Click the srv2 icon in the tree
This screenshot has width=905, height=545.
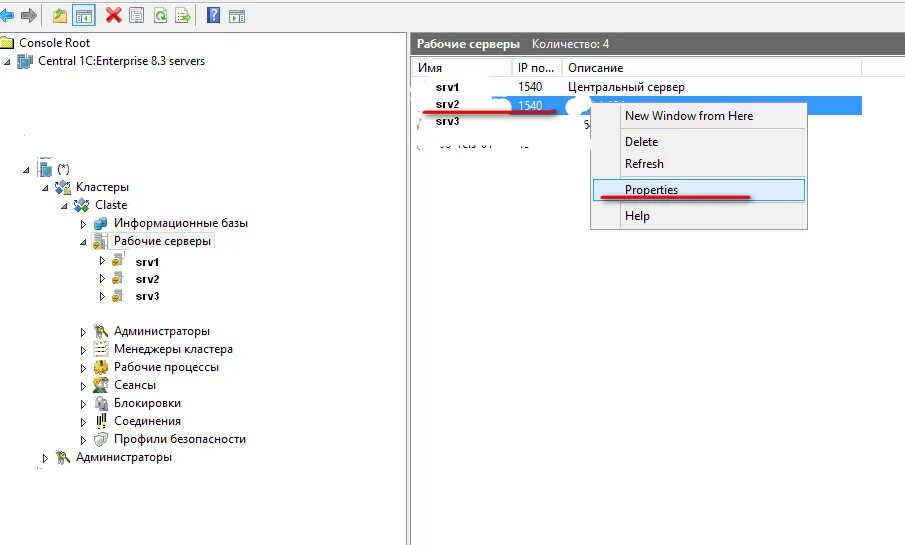coord(118,278)
